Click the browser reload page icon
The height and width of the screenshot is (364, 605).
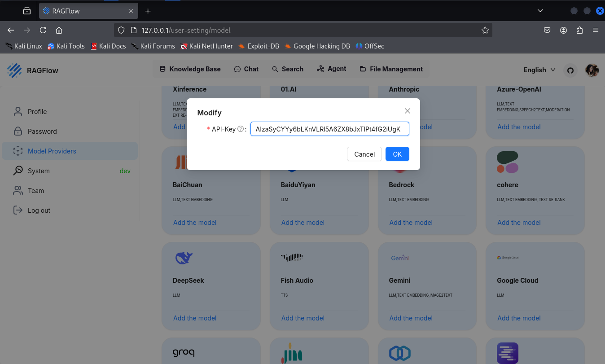tap(43, 30)
